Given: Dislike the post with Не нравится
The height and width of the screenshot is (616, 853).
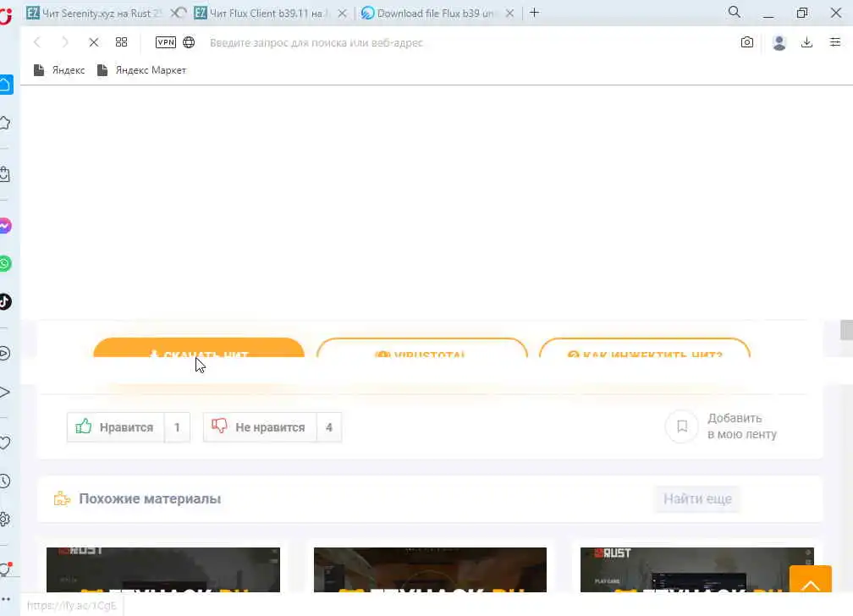Looking at the screenshot, I should tap(260, 427).
